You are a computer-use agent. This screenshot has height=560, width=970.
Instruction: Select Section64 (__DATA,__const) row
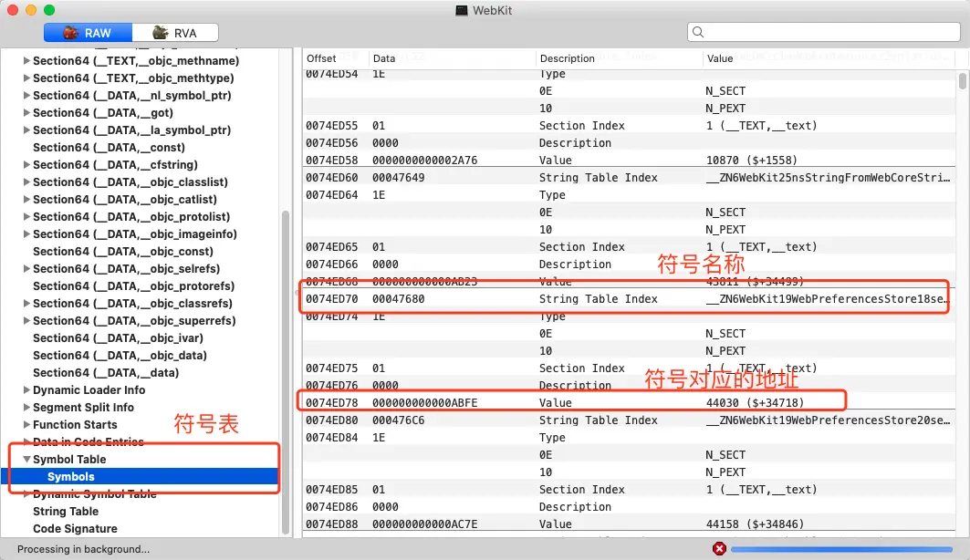[140, 147]
